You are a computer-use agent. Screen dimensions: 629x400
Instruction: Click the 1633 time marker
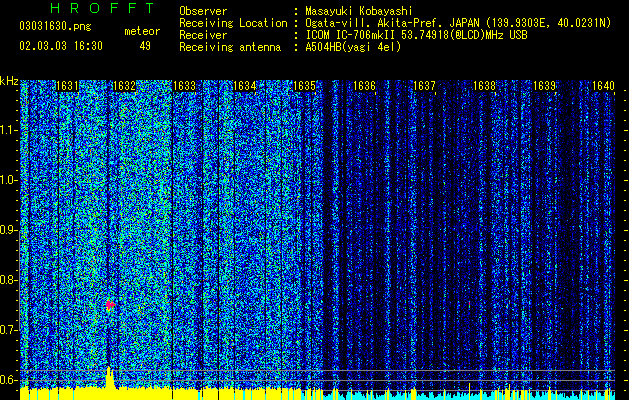click(184, 86)
